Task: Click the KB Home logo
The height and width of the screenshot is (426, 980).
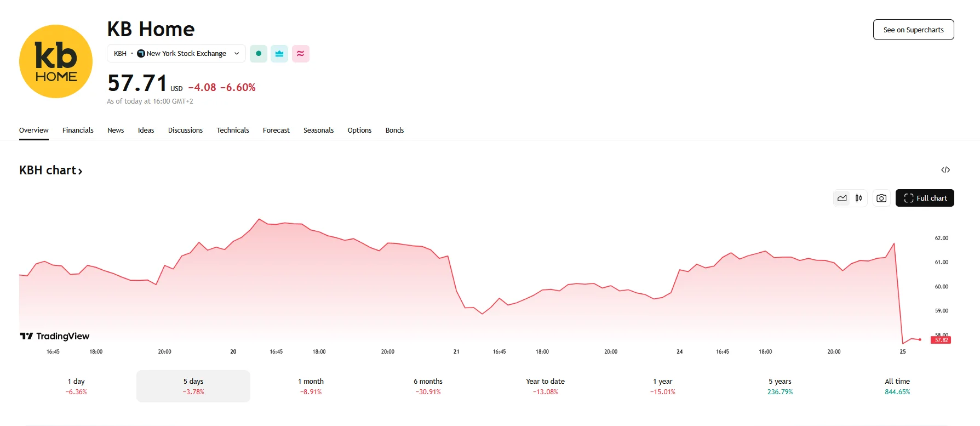Action: pyautogui.click(x=56, y=61)
